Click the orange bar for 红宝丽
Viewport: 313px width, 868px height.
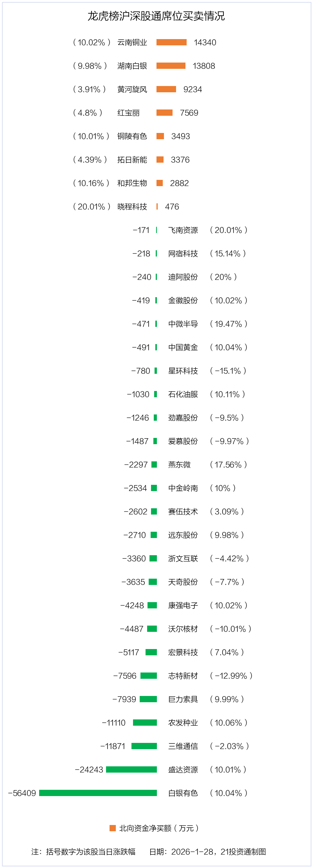pos(164,113)
